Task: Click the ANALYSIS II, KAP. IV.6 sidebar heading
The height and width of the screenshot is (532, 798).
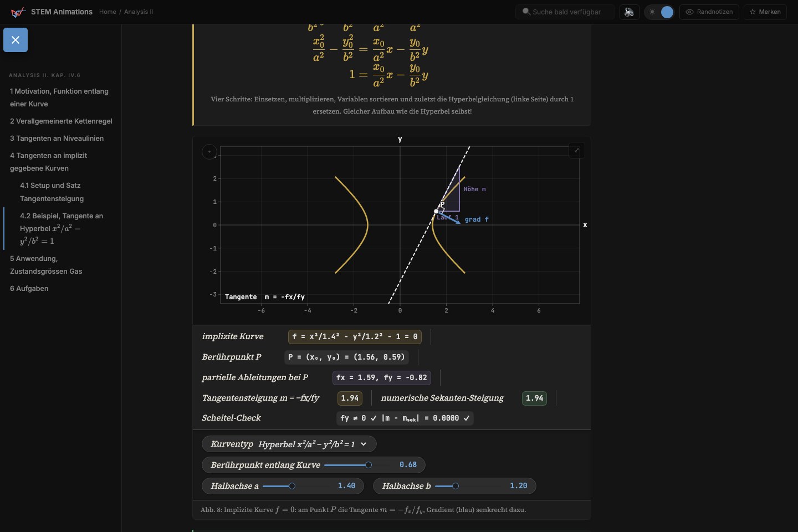Action: (44, 75)
